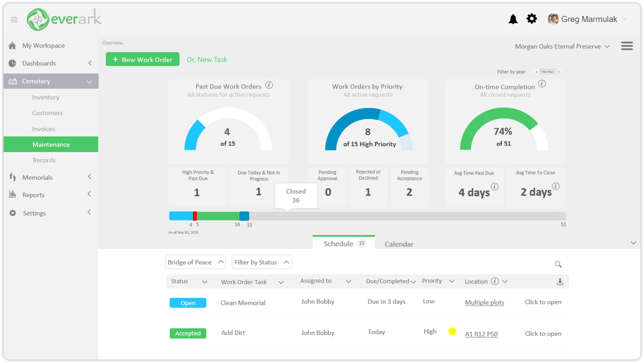Click the notifications bell icon

[x=513, y=19]
